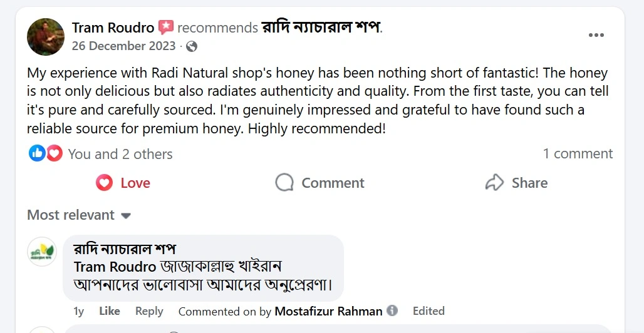Click the red heart reaction icon
This screenshot has height=333, width=644.
tap(55, 153)
